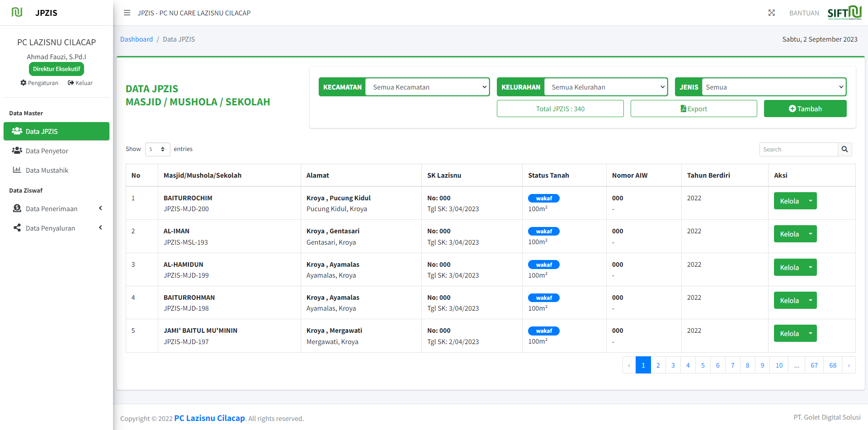
Task: Click the hamburger menu icon
Action: pos(127,13)
